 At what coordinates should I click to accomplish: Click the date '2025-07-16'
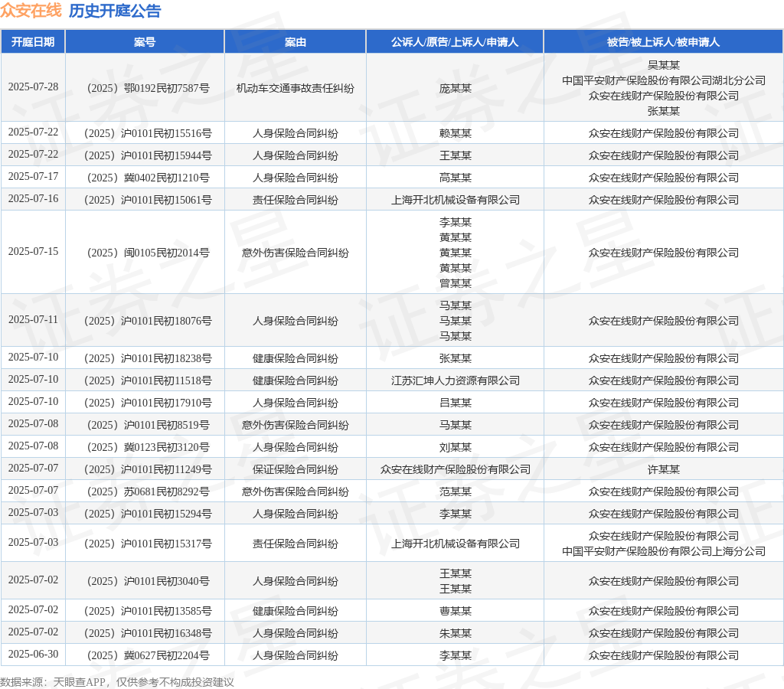[33, 198]
